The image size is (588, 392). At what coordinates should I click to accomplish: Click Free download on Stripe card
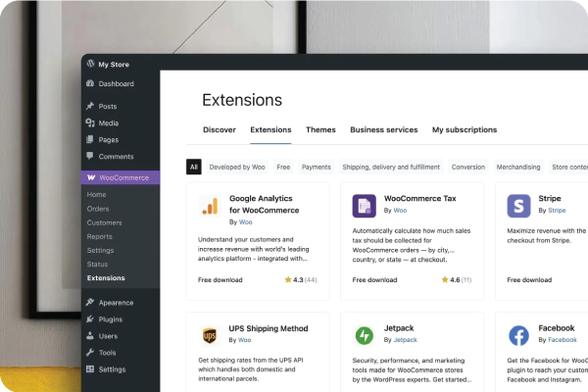(x=529, y=280)
